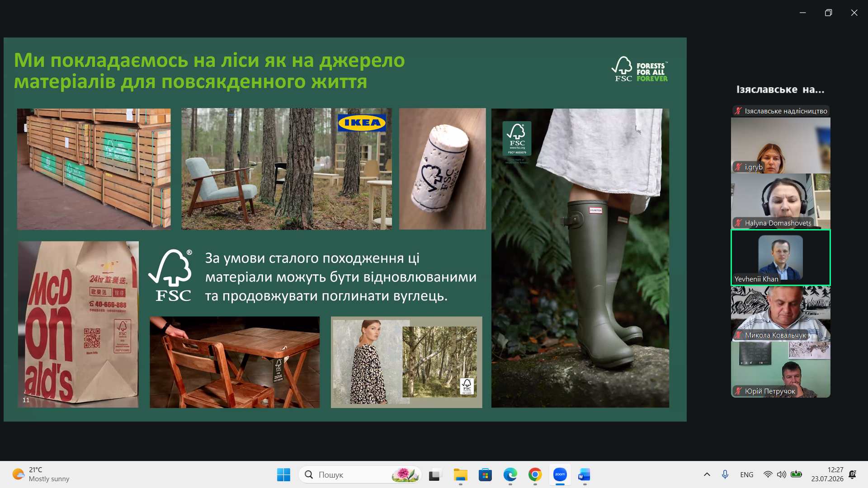This screenshot has width=868, height=488.
Task: Restore down the Zoom window
Action: click(828, 13)
